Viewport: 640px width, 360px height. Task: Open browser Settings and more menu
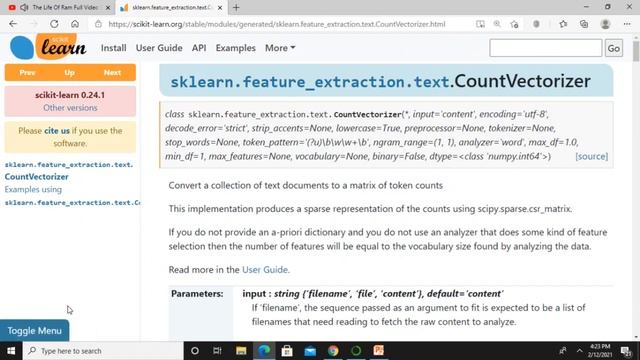coord(627,24)
